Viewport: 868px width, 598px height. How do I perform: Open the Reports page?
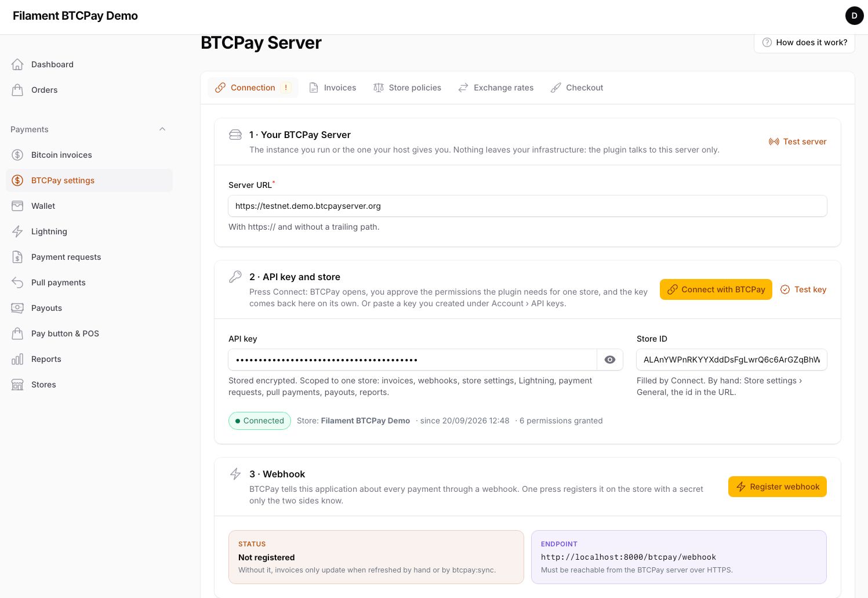pyautogui.click(x=89, y=359)
